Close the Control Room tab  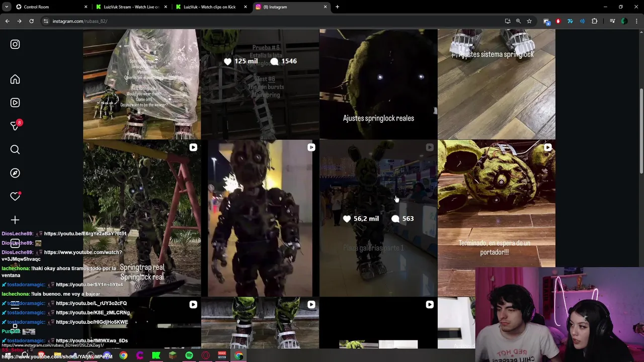86,7
